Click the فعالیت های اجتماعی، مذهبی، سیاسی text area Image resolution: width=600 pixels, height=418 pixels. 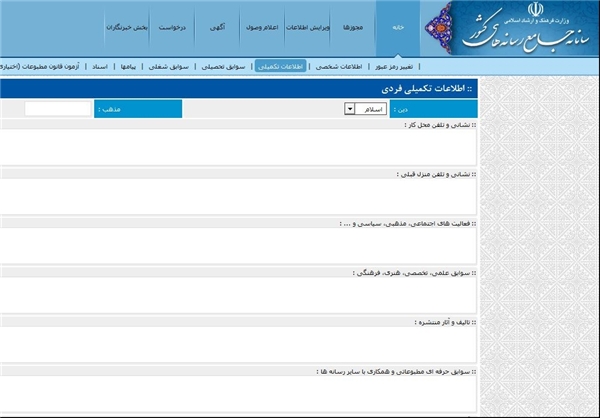point(238,246)
